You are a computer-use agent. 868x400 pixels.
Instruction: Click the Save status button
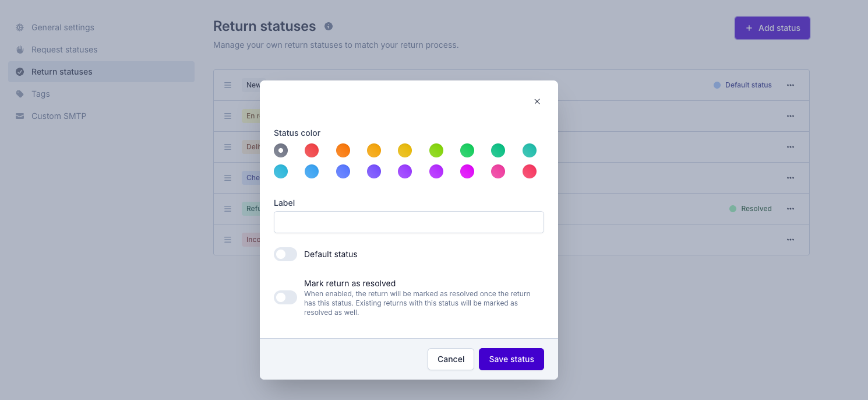(511, 359)
